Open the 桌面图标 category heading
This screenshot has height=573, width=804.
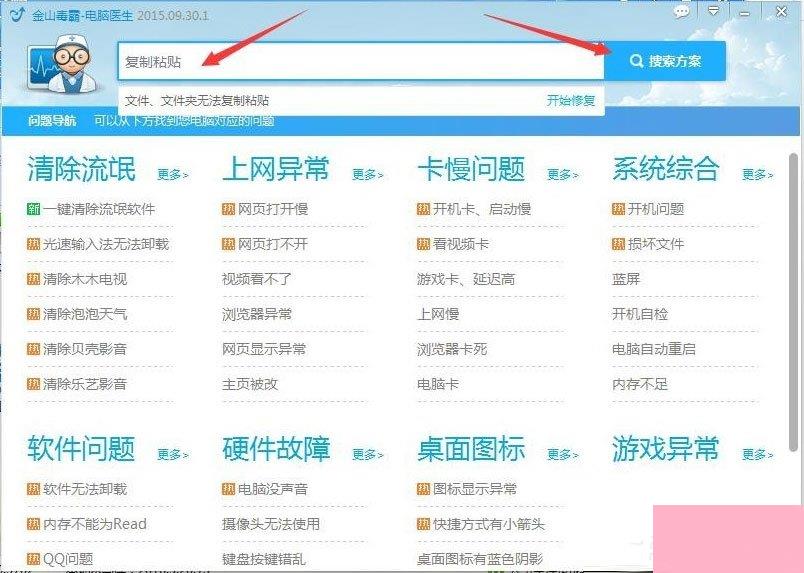click(x=471, y=449)
